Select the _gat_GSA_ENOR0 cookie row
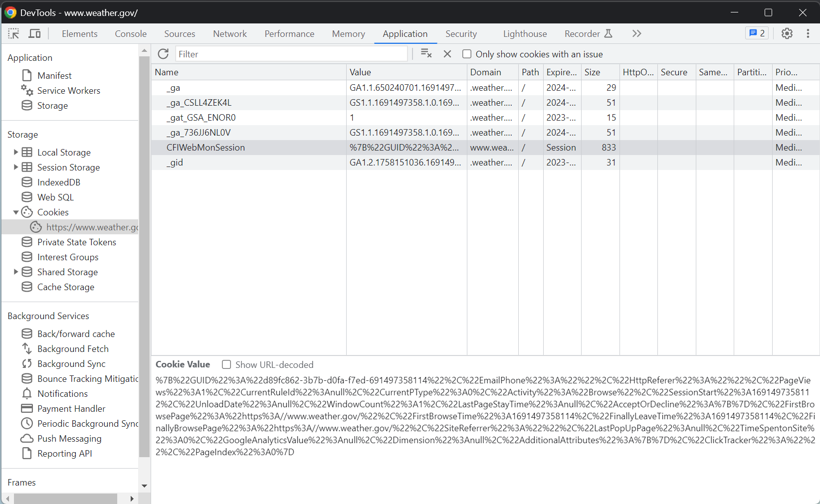 pos(485,117)
